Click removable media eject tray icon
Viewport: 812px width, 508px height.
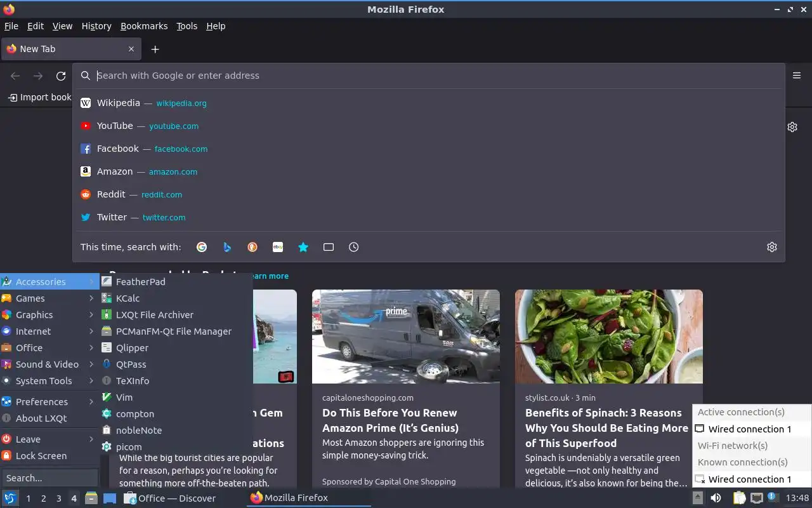pos(697,498)
